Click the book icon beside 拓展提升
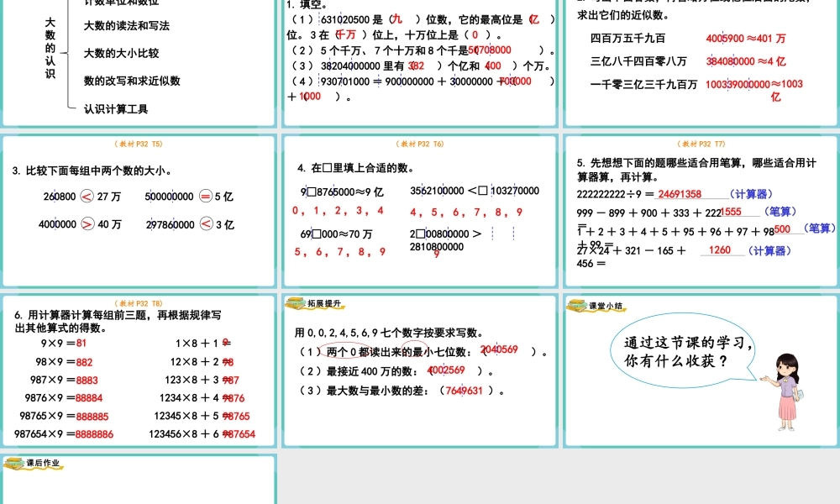 point(295,304)
